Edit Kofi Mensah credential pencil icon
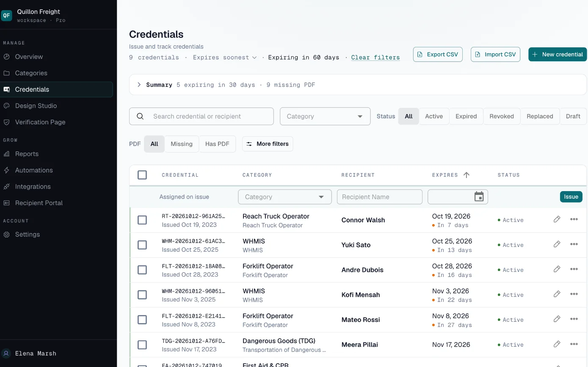This screenshot has height=367, width=588. 557,294
